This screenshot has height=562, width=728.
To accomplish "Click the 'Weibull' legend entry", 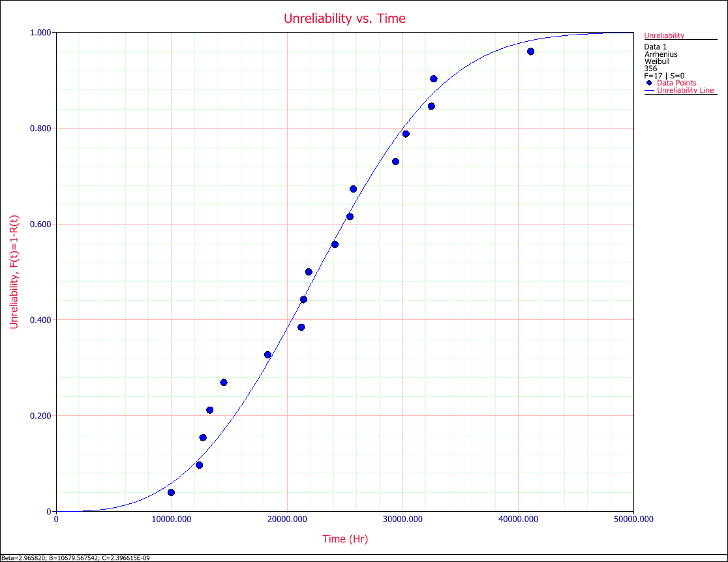I will pyautogui.click(x=657, y=61).
